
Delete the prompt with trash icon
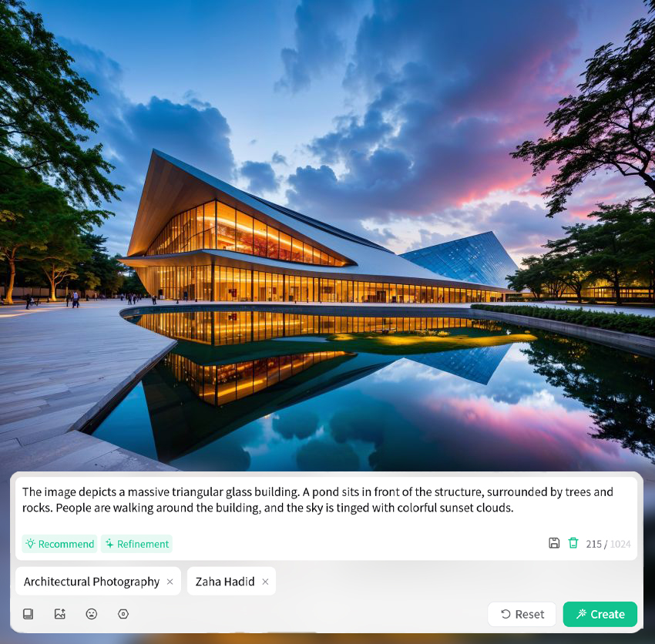tap(573, 543)
